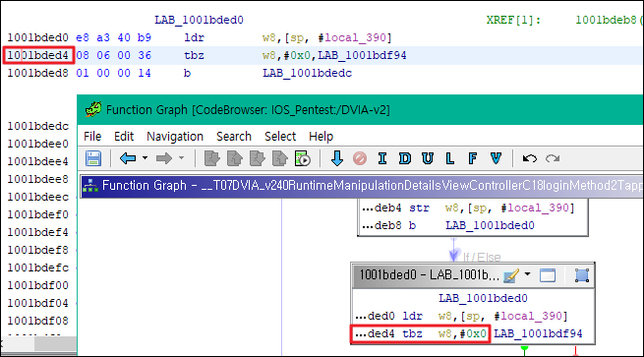Click ...deb4 str instruction in graph
The image size is (644, 357).
(x=468, y=208)
